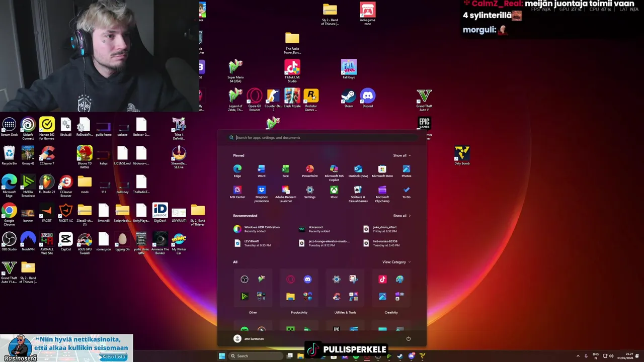This screenshot has height=362, width=644.
Task: Select the Recycle Bin on the desktop
Action: tap(9, 155)
